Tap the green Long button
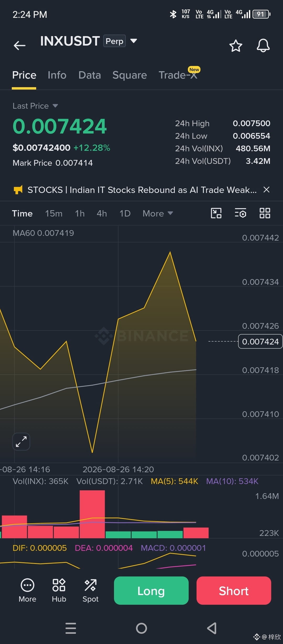The width and height of the screenshot is (283, 644). [x=151, y=591]
